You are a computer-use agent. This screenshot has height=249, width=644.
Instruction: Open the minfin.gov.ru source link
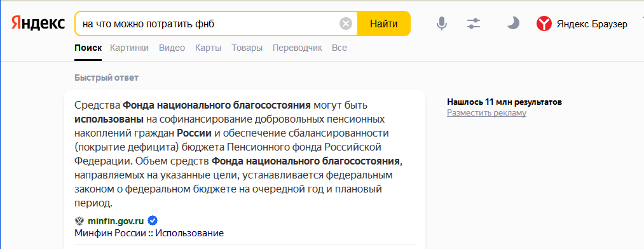(x=116, y=222)
